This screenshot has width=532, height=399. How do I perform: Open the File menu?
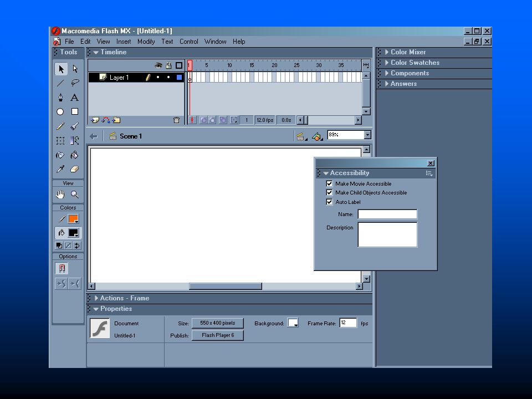(69, 42)
